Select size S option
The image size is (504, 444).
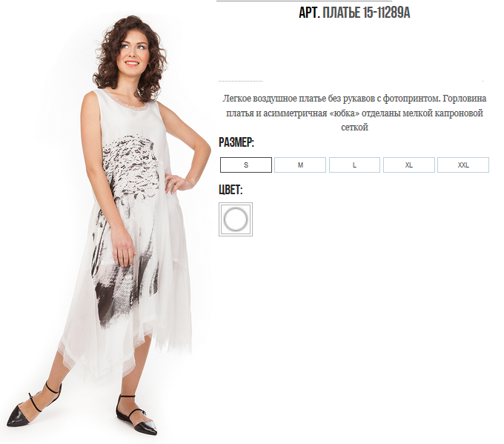coord(246,165)
